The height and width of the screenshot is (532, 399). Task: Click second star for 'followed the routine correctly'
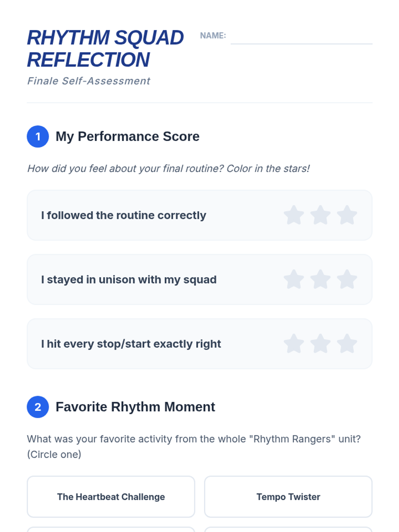pos(321,215)
